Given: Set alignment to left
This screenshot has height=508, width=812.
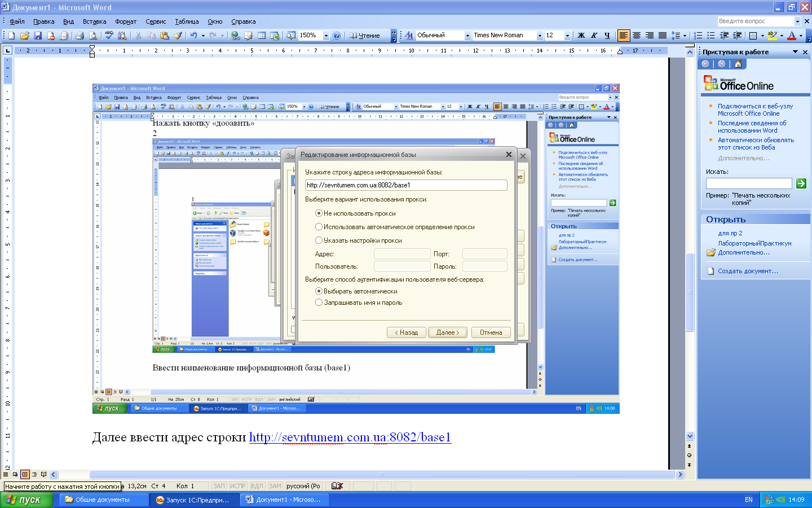Looking at the screenshot, I should click(624, 36).
